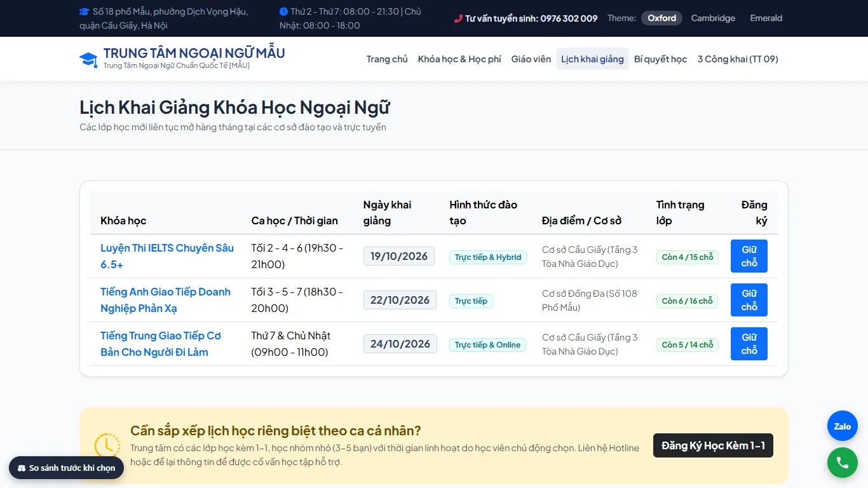
Task: Go to Trang chủ
Action: pyautogui.click(x=387, y=59)
